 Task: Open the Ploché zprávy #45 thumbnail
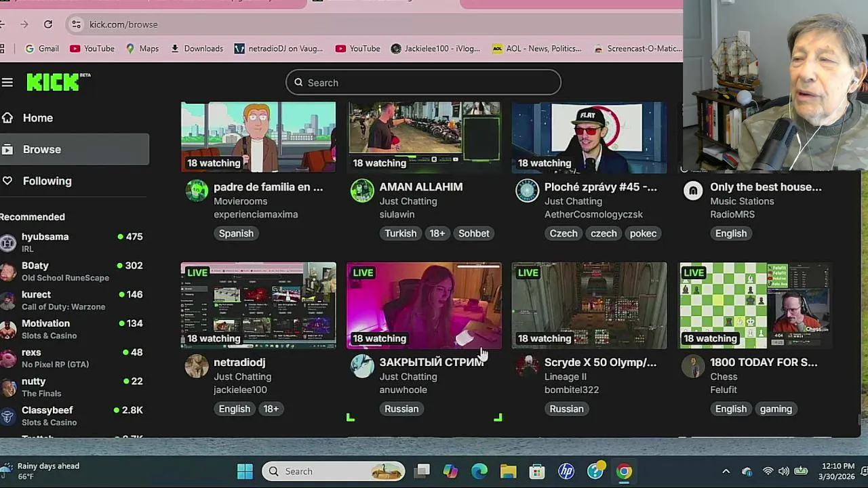(x=589, y=138)
